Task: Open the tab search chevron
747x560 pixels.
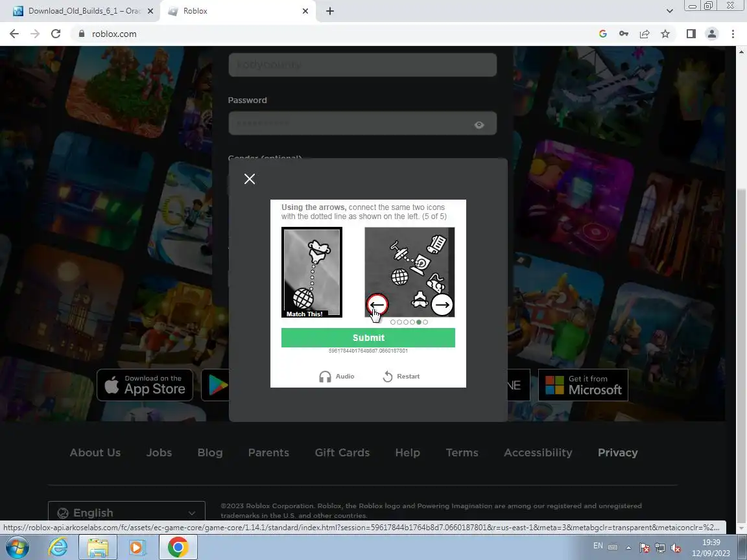Action: [670, 11]
